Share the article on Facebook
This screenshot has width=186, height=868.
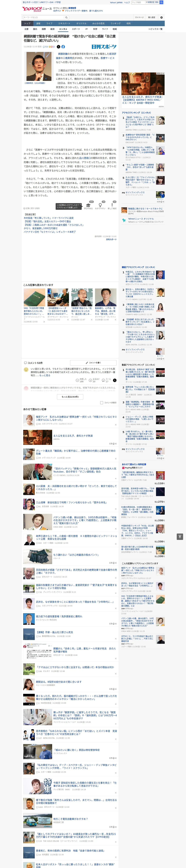(x=63, y=47)
